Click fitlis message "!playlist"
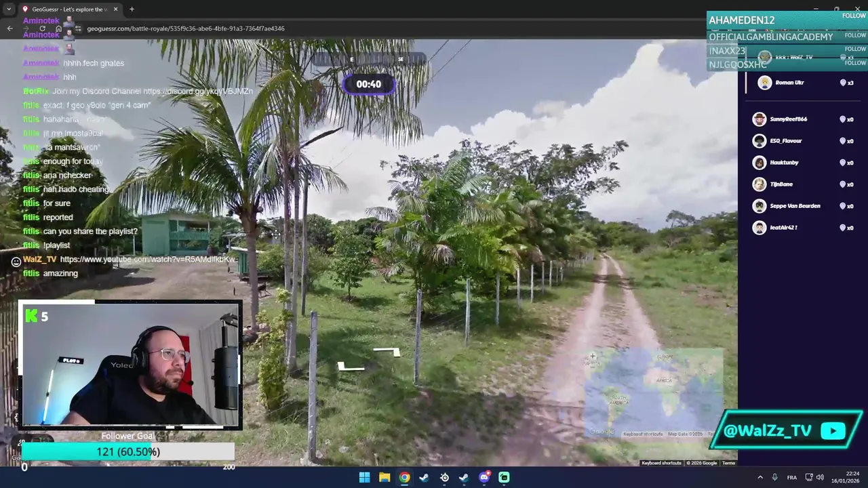 click(x=56, y=245)
